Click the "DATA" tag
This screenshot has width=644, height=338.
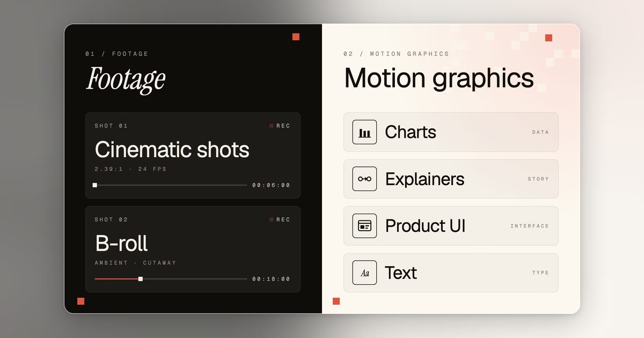(x=540, y=132)
